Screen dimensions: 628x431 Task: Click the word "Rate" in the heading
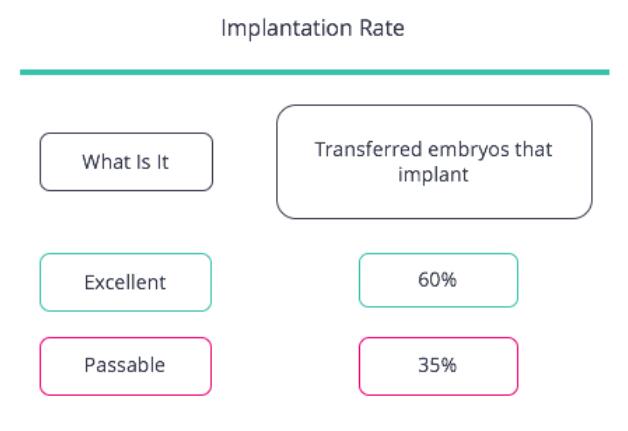tap(382, 28)
